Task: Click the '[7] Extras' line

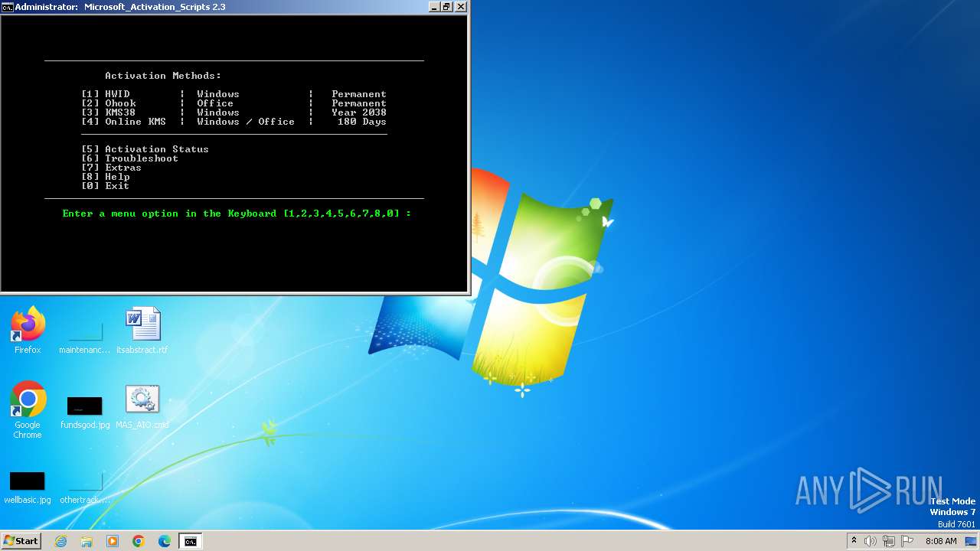Action: click(x=111, y=168)
